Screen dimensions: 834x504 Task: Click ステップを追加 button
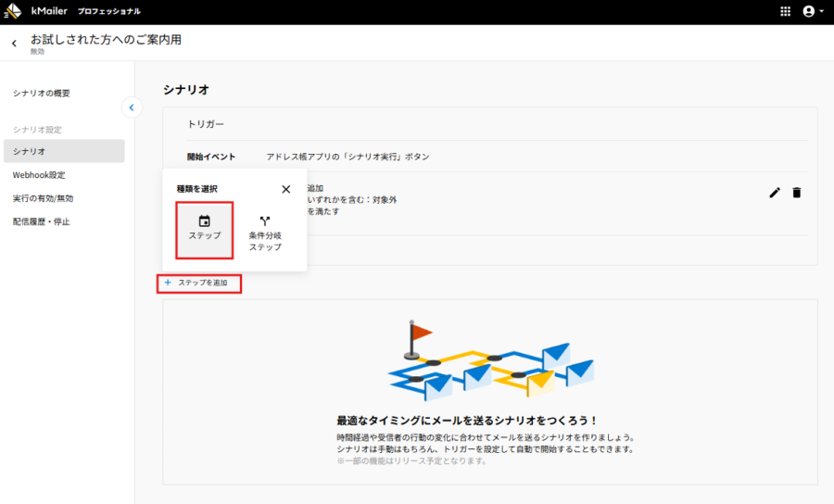pyautogui.click(x=198, y=283)
